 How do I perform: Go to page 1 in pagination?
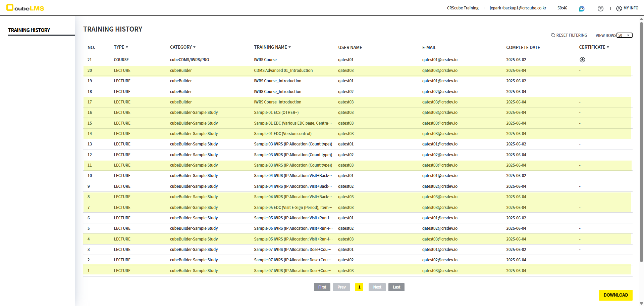359,287
